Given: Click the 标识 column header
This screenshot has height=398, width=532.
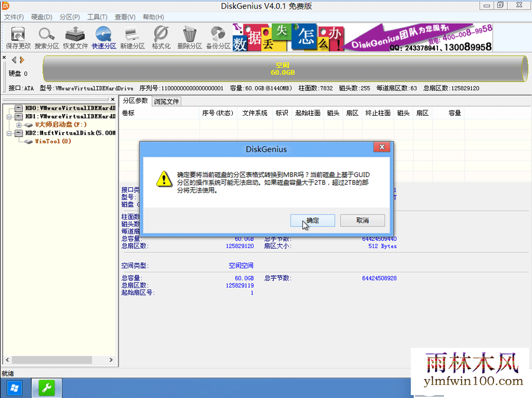Looking at the screenshot, I should click(x=281, y=113).
